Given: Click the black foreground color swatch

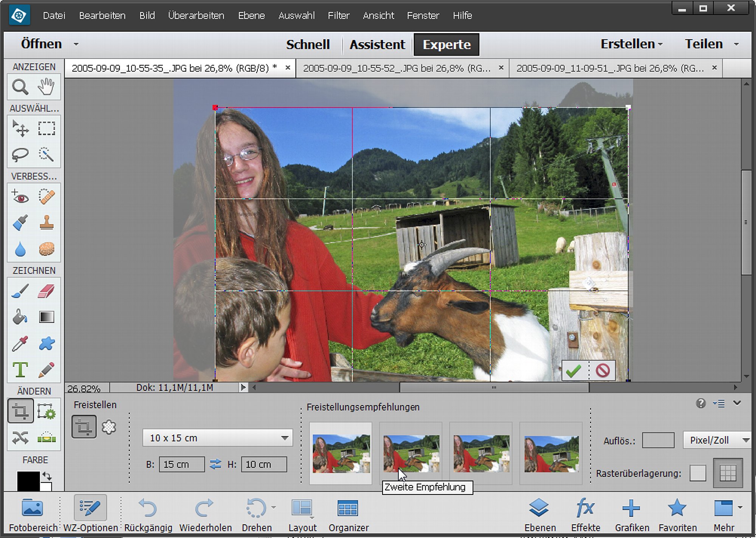Looking at the screenshot, I should pyautogui.click(x=28, y=481).
